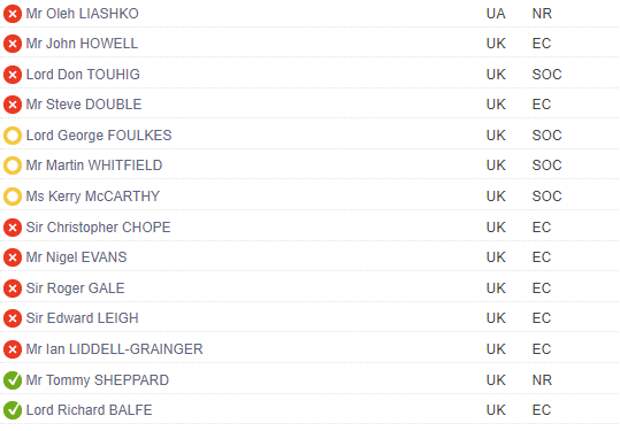
Task: Click the EC group label for Richard BALFE
Action: click(x=541, y=410)
